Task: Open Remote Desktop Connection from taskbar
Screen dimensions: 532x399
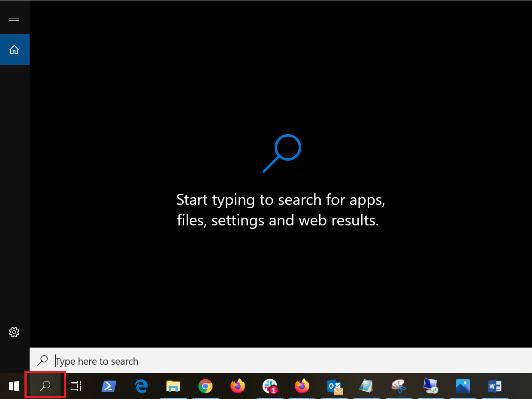Action: click(431, 386)
